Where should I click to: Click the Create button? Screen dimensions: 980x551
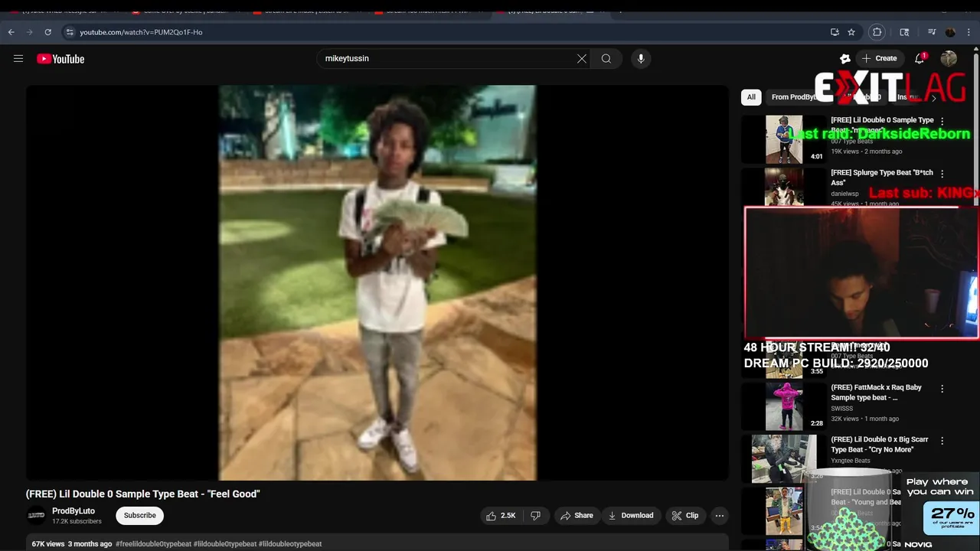coord(879,59)
